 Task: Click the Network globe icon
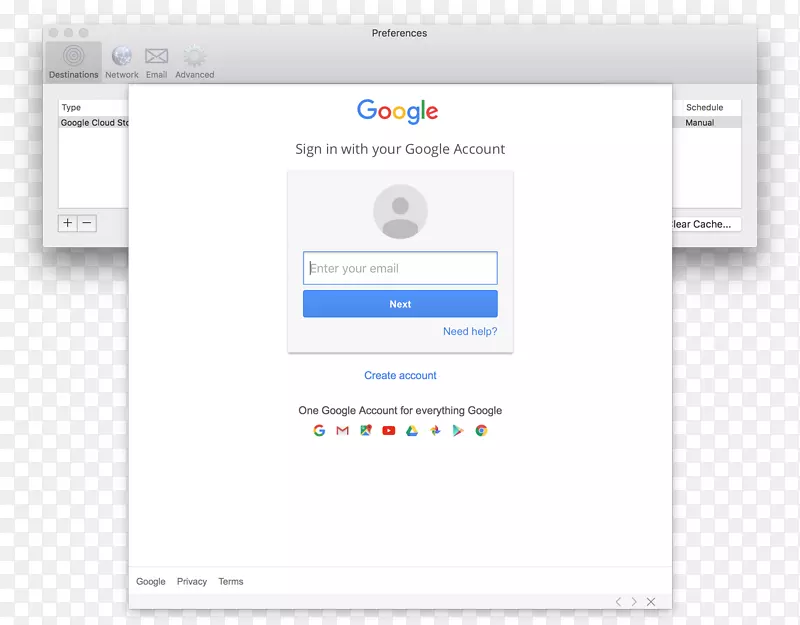click(x=121, y=56)
